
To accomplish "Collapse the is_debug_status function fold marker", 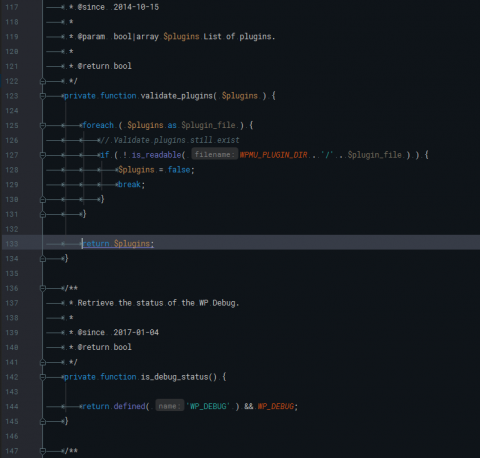I will (x=43, y=377).
